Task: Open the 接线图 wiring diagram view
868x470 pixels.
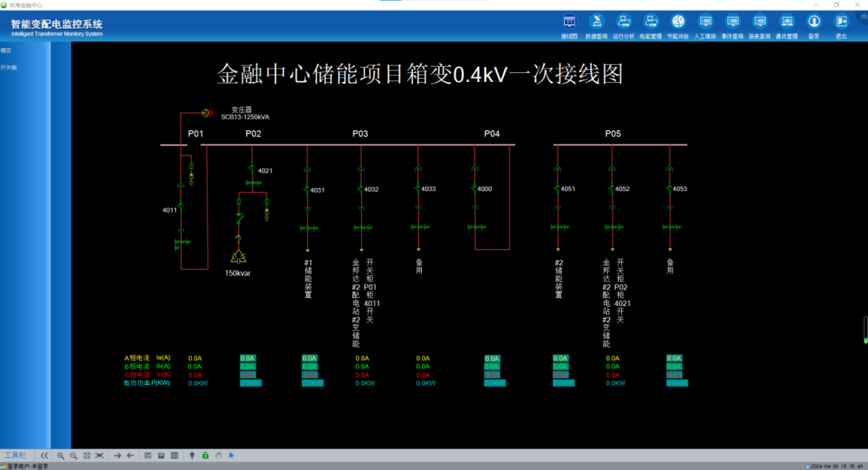Action: point(569,26)
